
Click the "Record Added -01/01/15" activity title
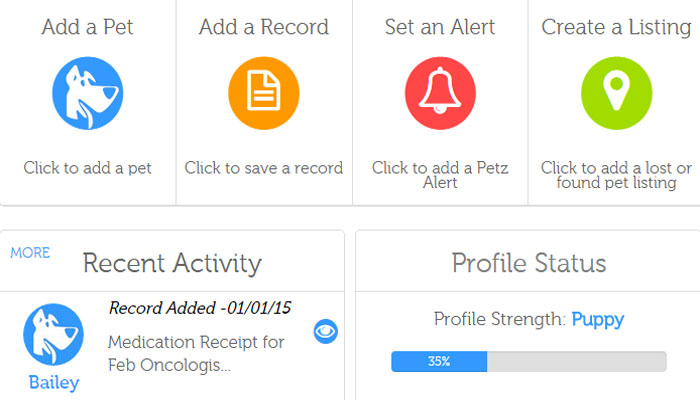[200, 308]
